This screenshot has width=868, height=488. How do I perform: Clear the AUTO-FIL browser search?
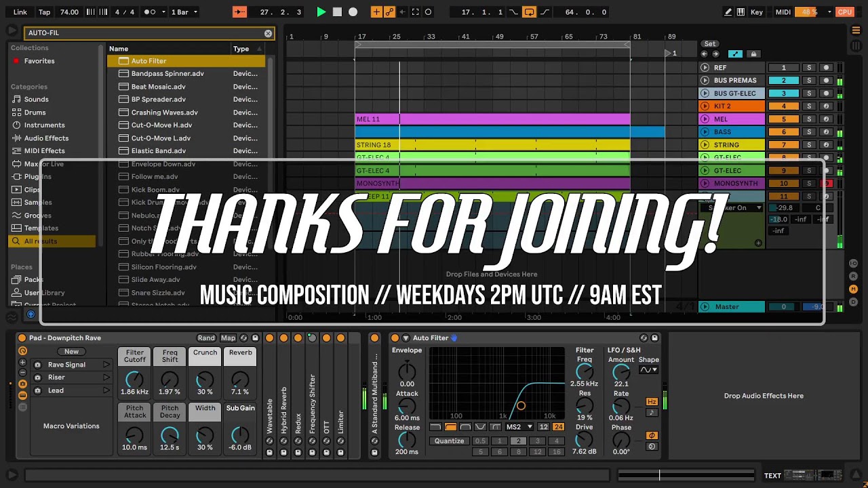pyautogui.click(x=268, y=33)
